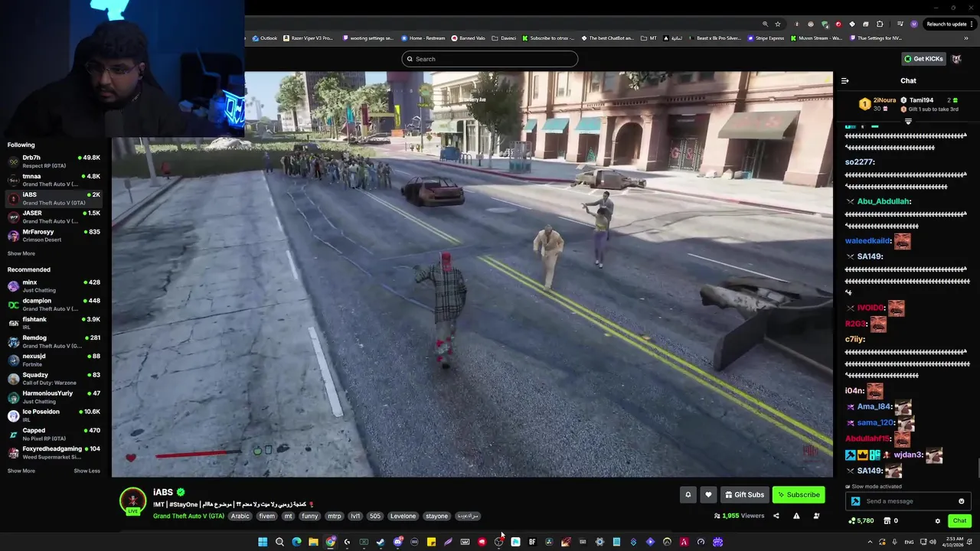
Task: Show More under Recommended list
Action: 21,471
